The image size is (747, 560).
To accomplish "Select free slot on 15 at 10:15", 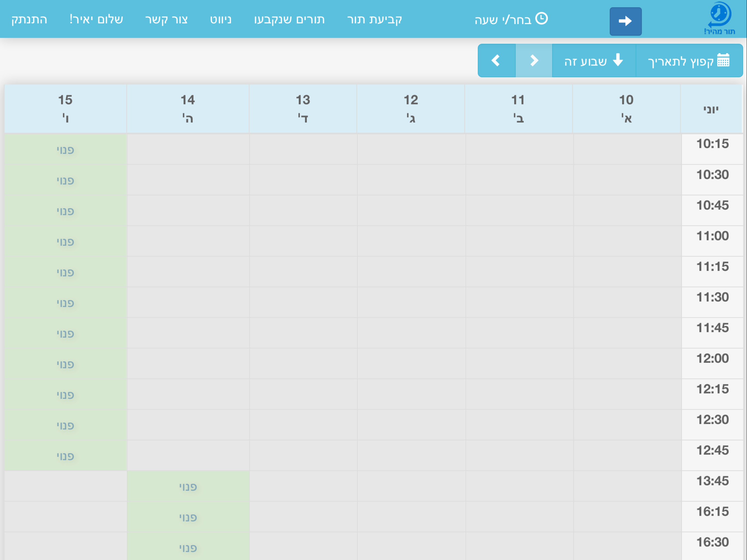I will point(66,150).
